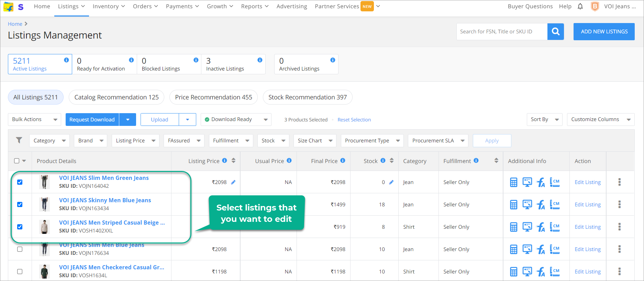Click Edit Listing for Green Jeans
Screen dimensions: 644x281
click(x=588, y=182)
